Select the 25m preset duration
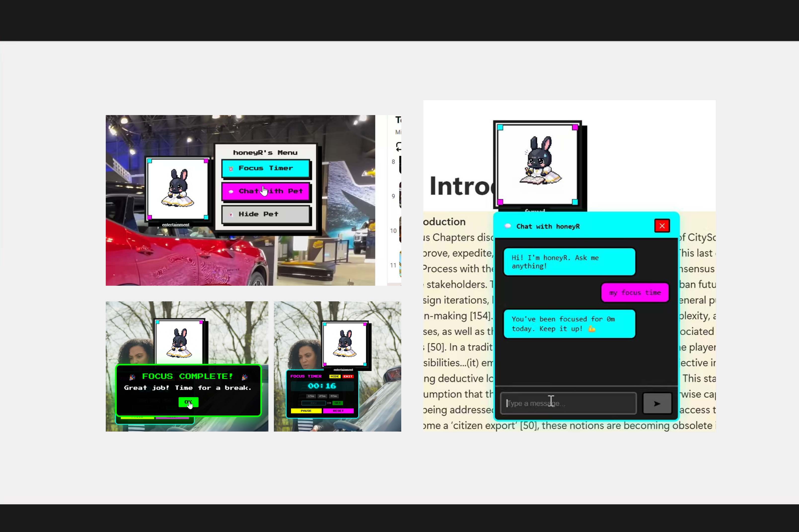 coord(322,396)
